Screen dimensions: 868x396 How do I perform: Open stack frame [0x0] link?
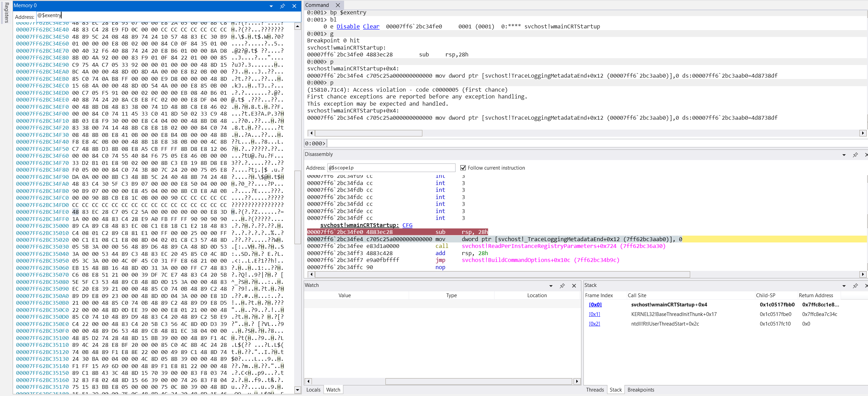595,305
